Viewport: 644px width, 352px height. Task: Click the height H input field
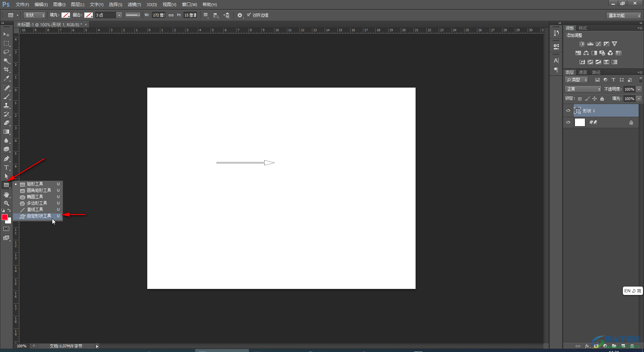click(190, 15)
